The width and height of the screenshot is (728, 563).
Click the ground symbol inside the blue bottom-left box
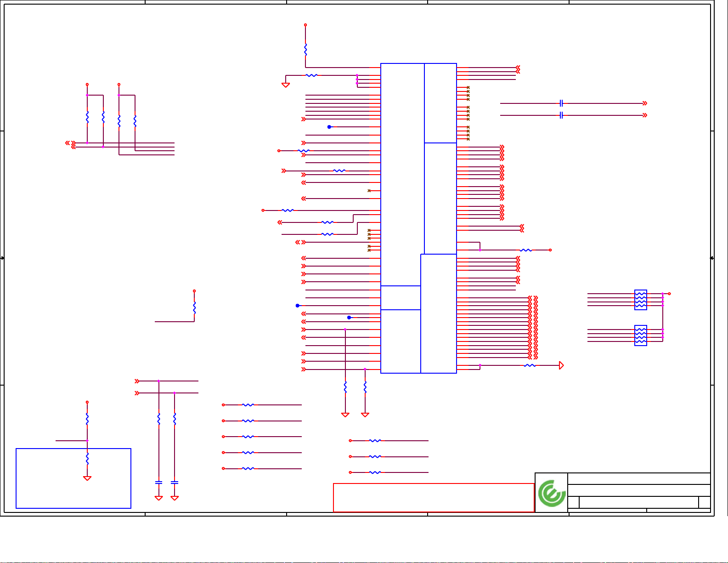(x=87, y=478)
